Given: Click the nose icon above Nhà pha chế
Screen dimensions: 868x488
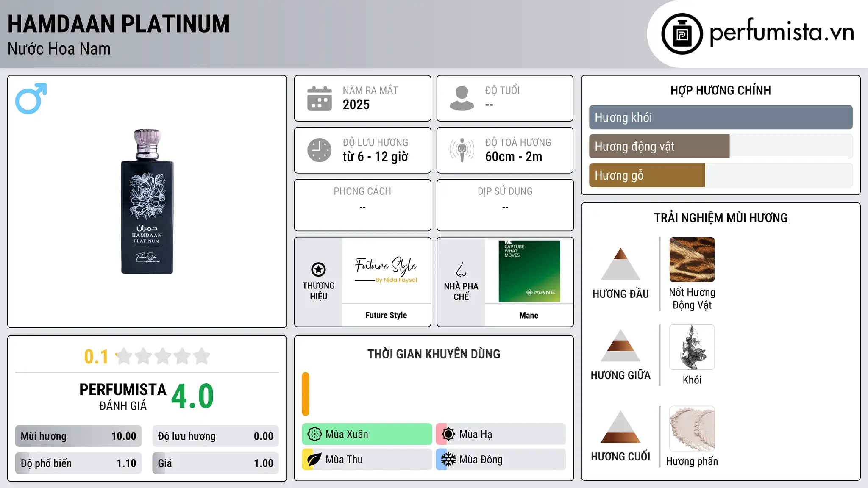Looking at the screenshot, I should [461, 269].
